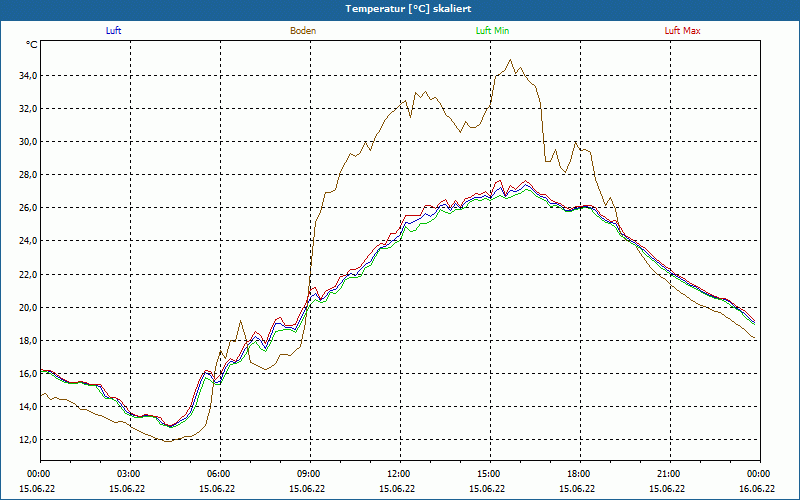The height and width of the screenshot is (500, 800).
Task: Click the "14,0" y-axis value
Action: tap(28, 407)
